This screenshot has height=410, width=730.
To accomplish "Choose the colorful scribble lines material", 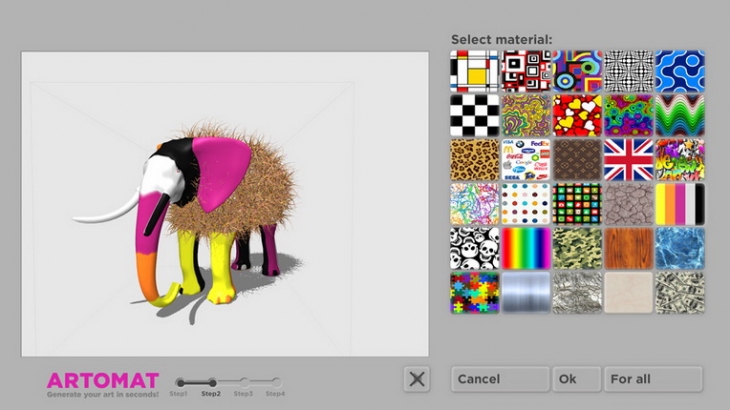I will pyautogui.click(x=474, y=204).
